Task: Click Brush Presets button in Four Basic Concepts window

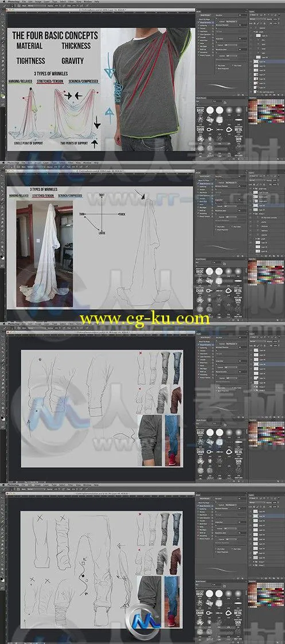Action: (206, 15)
